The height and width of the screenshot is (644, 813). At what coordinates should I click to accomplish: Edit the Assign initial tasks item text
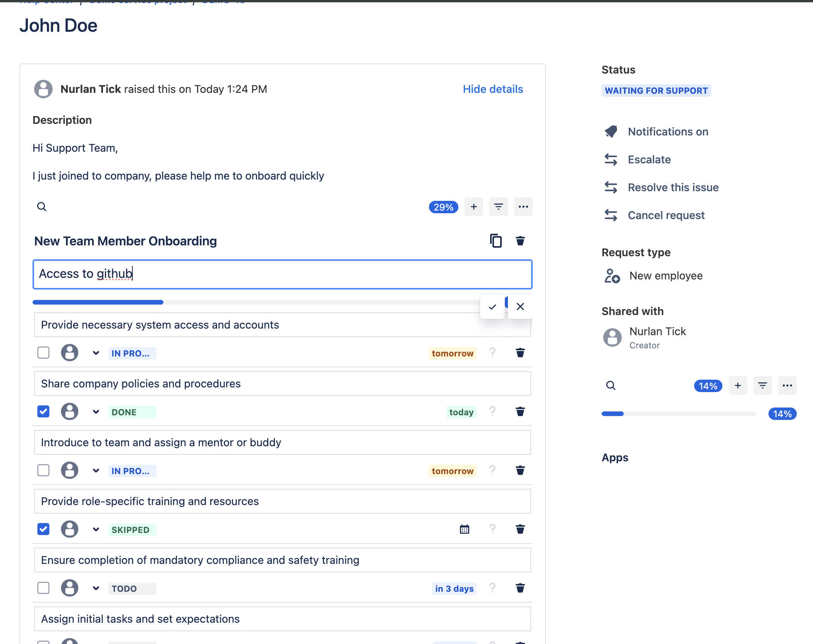click(x=283, y=619)
